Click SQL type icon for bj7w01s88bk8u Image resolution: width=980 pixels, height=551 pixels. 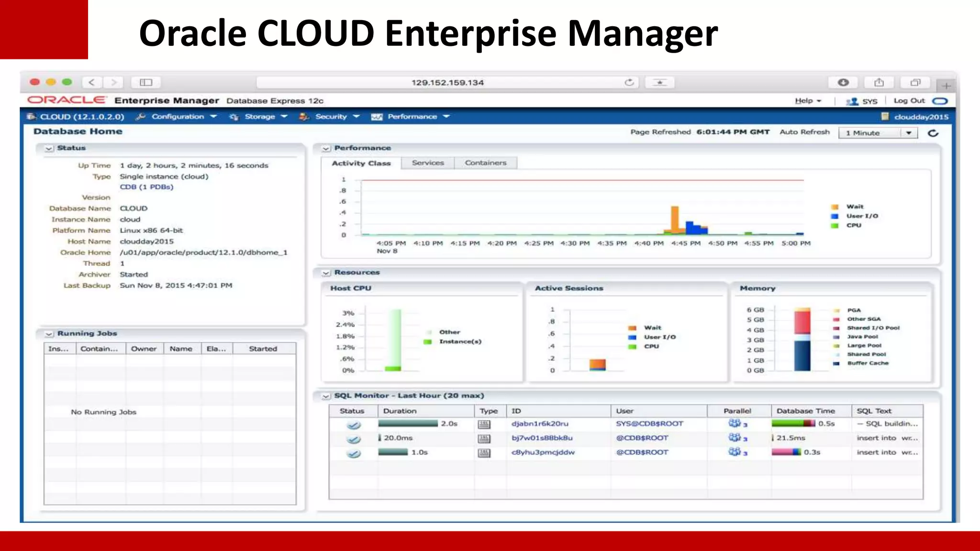pyautogui.click(x=484, y=439)
